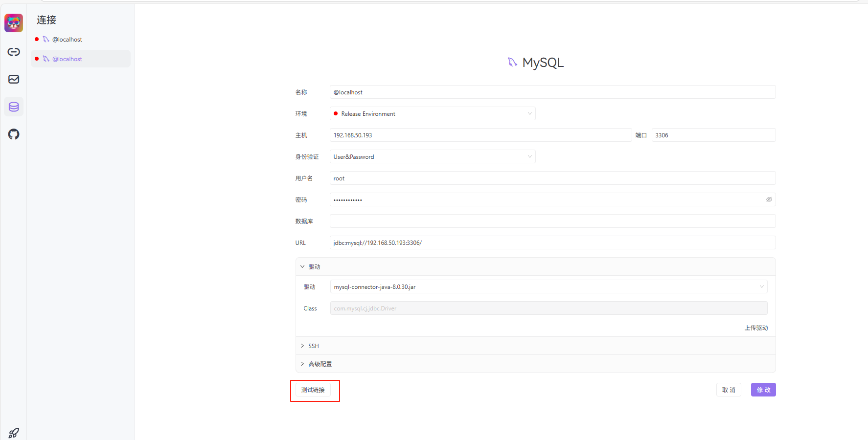Click the 上传驱动 upload driver link
Viewport: 868px width, 440px height.
[x=757, y=328]
